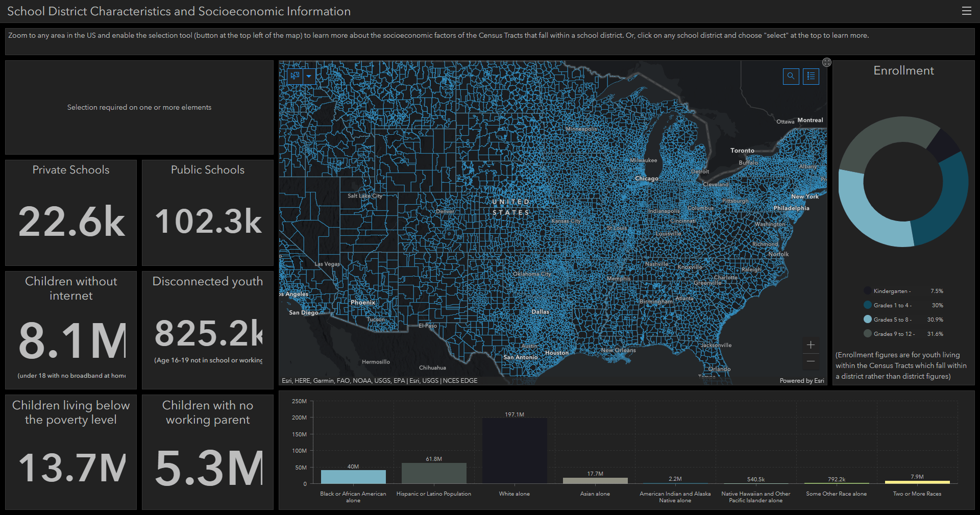Click the Some Other Race alone axis label
This screenshot has width=980, height=515.
click(x=837, y=494)
